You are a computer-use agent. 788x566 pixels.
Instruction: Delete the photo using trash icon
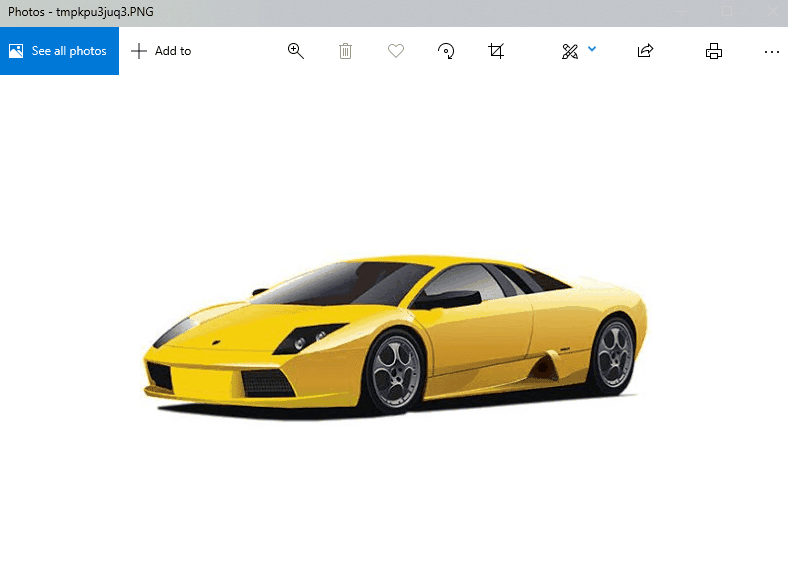[345, 51]
